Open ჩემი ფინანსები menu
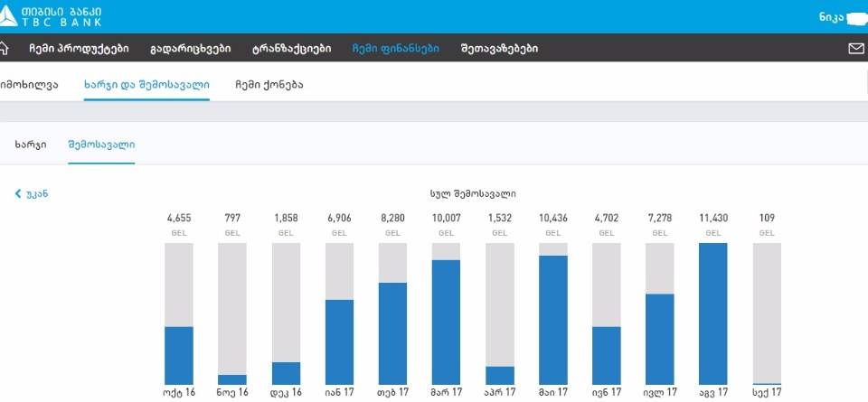The height and width of the screenshot is (402, 868). pyautogui.click(x=396, y=49)
